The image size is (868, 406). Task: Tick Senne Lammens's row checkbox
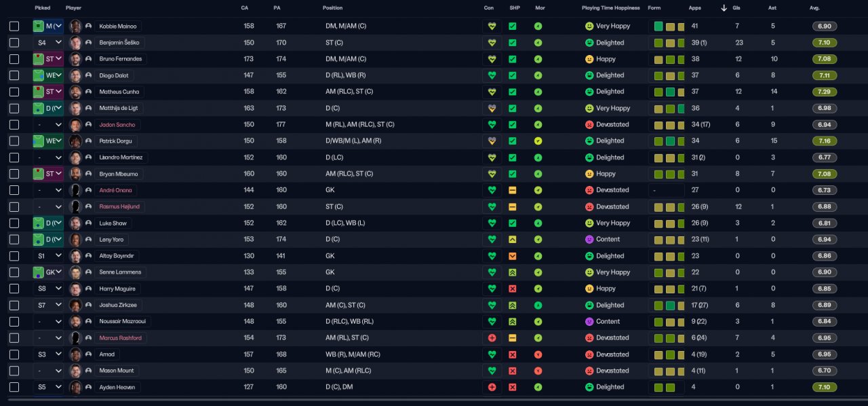[14, 272]
